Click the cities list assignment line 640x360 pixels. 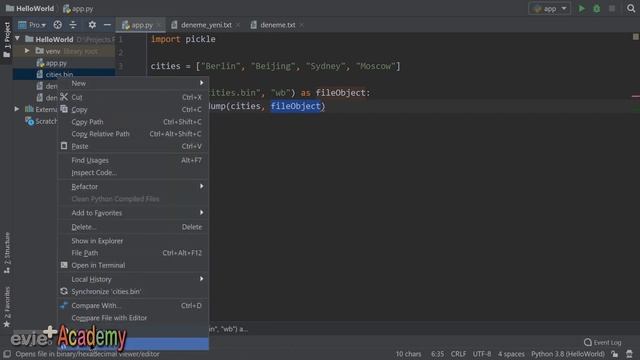276,66
